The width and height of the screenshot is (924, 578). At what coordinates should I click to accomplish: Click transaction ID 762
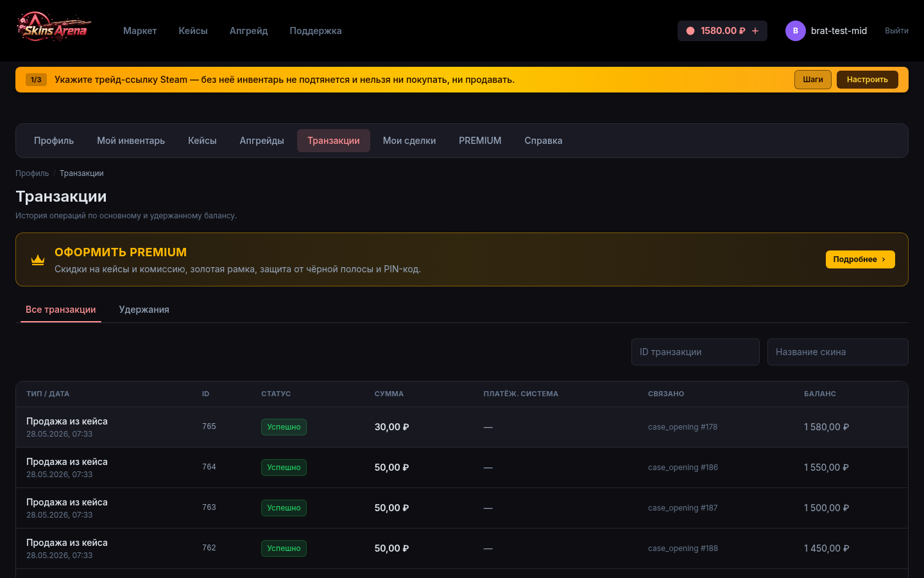click(209, 548)
